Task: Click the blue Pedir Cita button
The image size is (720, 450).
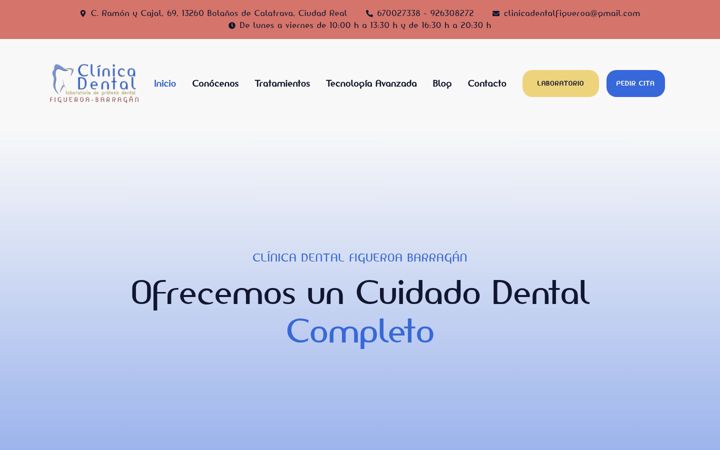Action: 636,84
